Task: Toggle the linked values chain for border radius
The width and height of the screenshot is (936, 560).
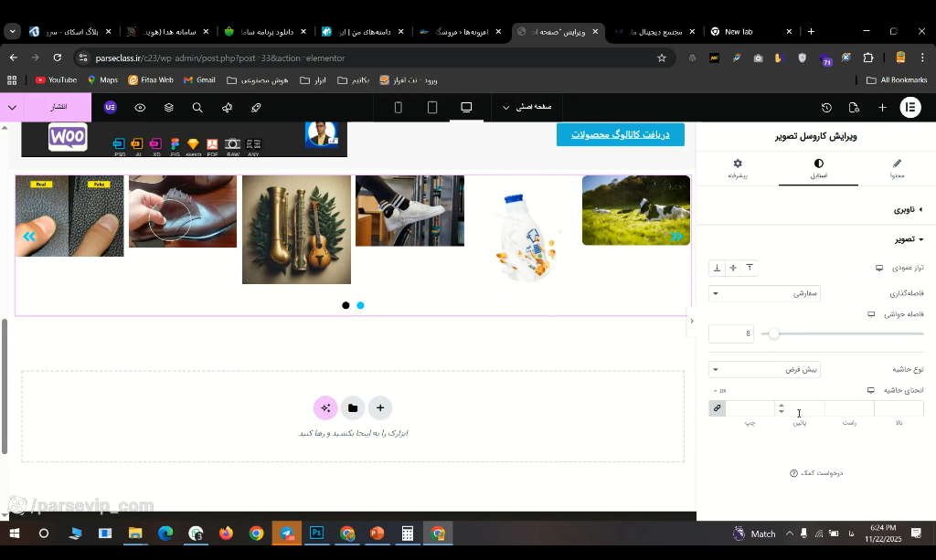Action: pyautogui.click(x=717, y=408)
